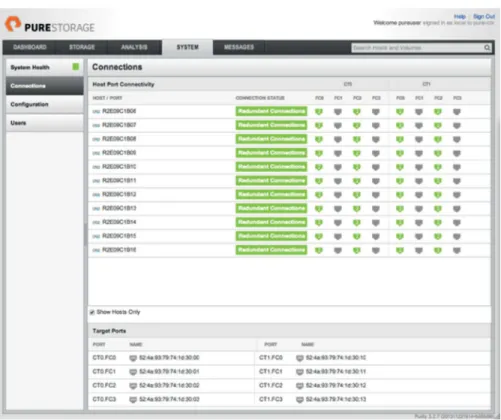The height and width of the screenshot is (420, 501).
Task: Open the Messages tab
Action: (x=239, y=47)
